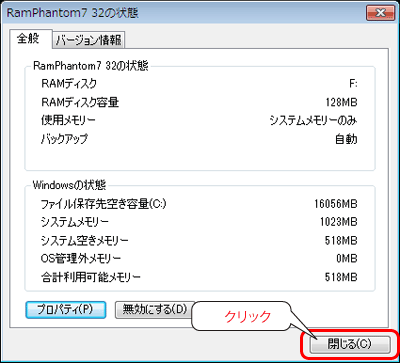
Task: Click the 16056MB free space value
Action: click(336, 204)
